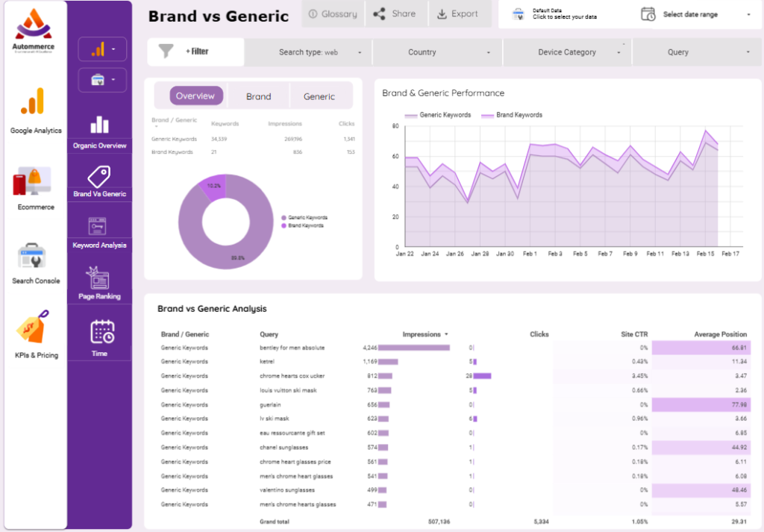Click the 'lv ski mask' query
This screenshot has width=764, height=532.
click(274, 419)
